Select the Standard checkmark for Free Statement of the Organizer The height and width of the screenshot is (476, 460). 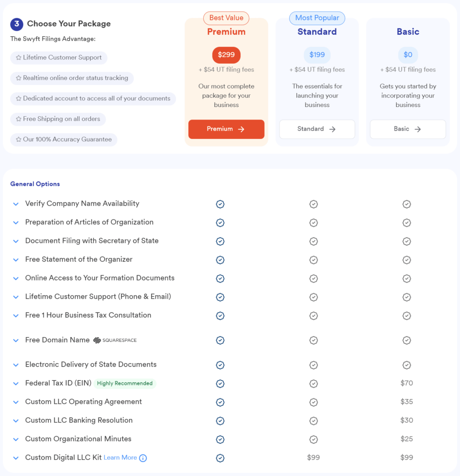pyautogui.click(x=313, y=260)
